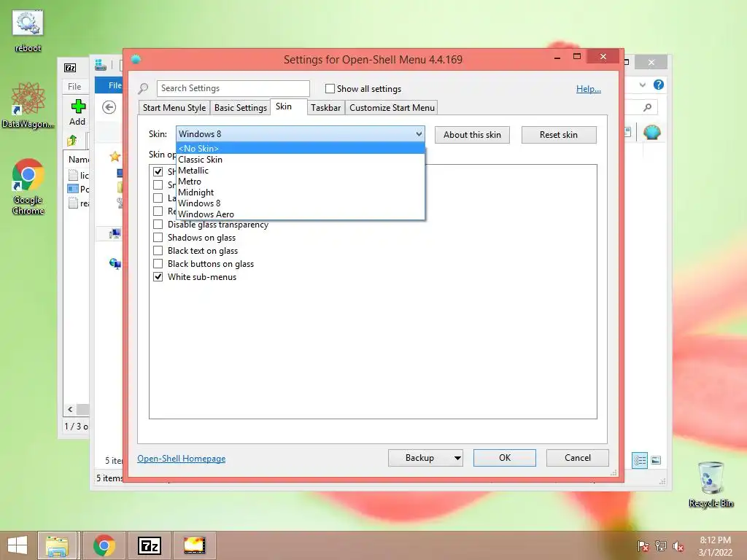Click About this skin button

point(472,135)
